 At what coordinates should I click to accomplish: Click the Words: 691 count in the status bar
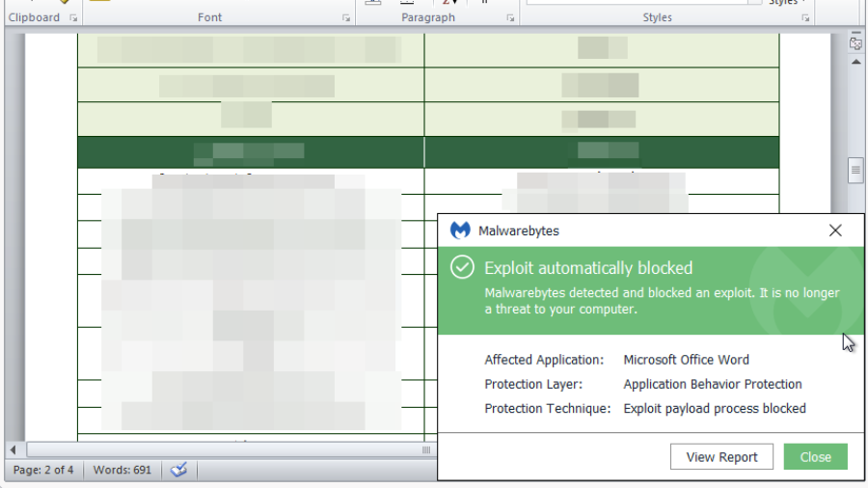122,470
